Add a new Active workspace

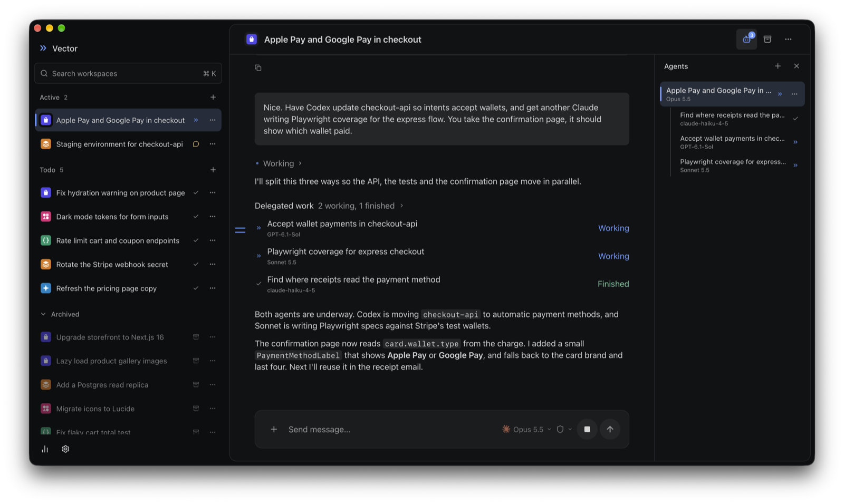pyautogui.click(x=213, y=97)
